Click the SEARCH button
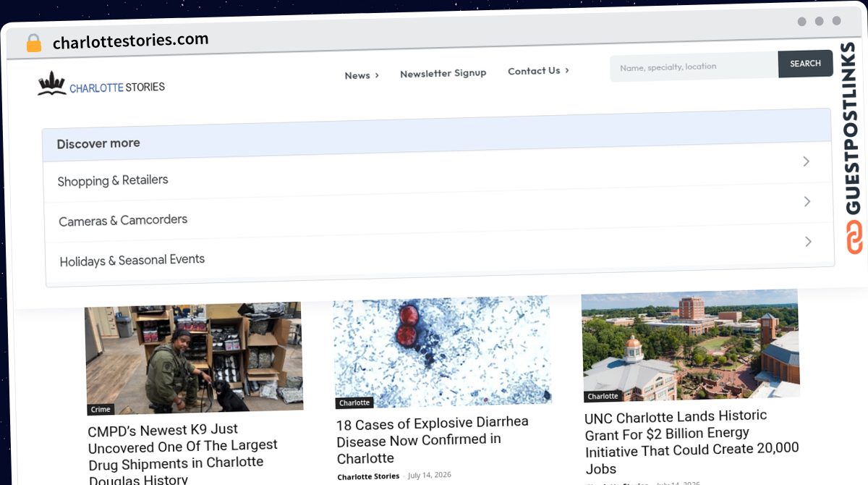This screenshot has height=485, width=868. (805, 64)
